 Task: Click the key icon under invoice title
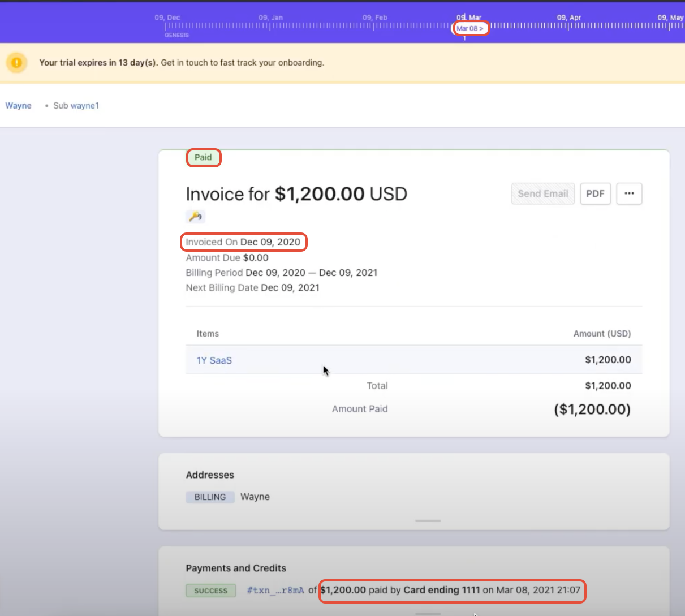[x=195, y=216]
